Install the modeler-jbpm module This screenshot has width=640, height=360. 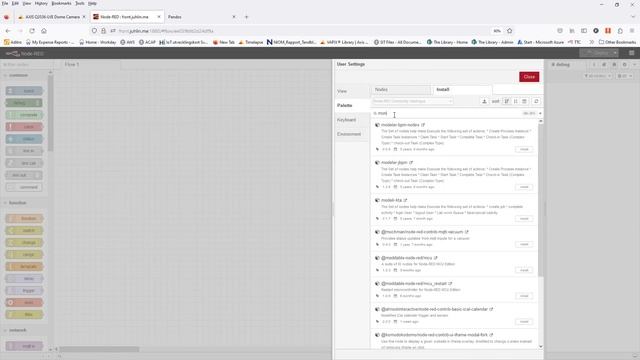click(524, 187)
